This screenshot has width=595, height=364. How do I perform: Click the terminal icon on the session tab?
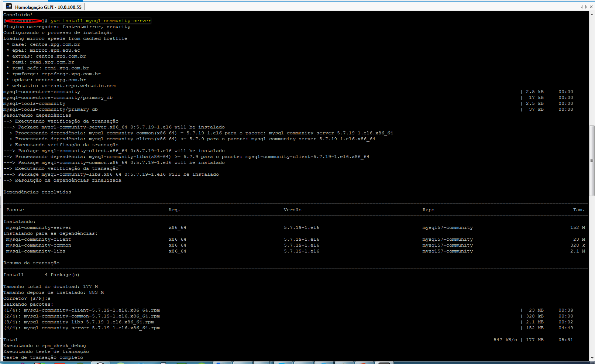[9, 7]
